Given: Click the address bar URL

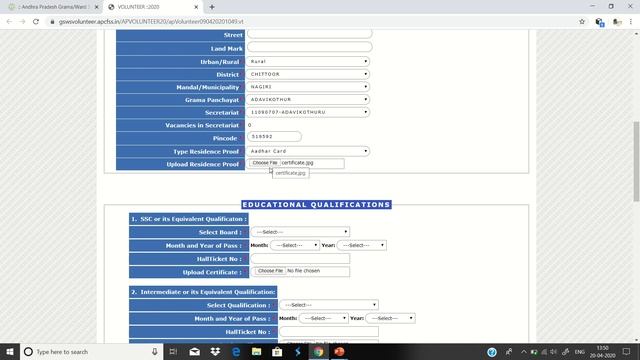Looking at the screenshot, I should [x=151, y=22].
